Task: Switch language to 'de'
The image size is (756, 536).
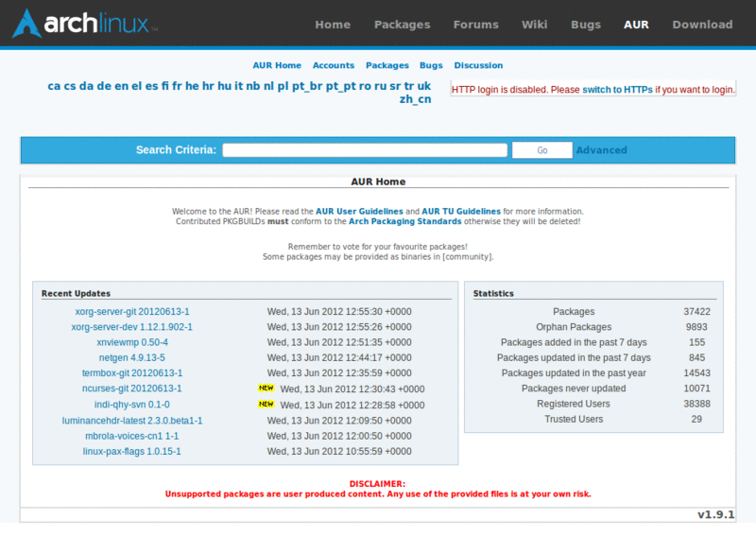Action: (104, 86)
